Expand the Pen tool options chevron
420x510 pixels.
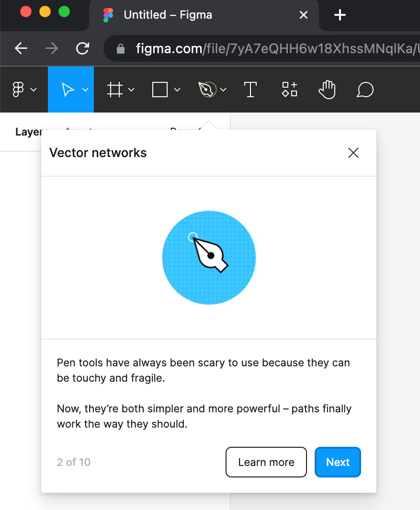[223, 90]
